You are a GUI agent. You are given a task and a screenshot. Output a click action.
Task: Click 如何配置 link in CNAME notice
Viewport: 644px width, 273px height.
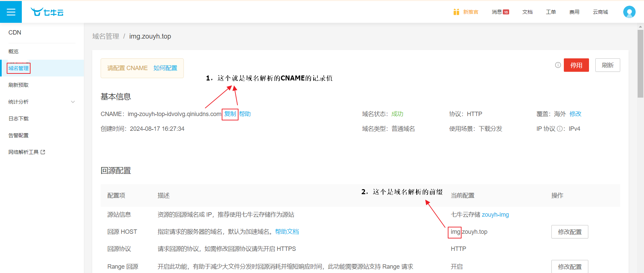(x=165, y=68)
